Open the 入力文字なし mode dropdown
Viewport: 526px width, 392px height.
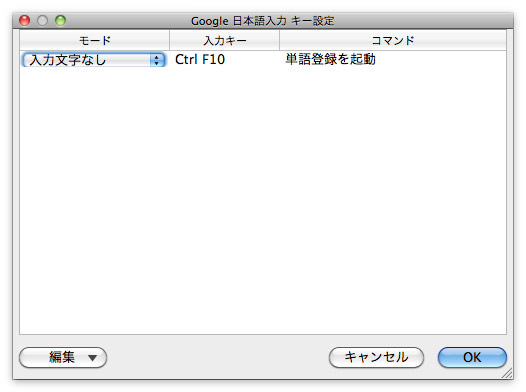click(94, 60)
